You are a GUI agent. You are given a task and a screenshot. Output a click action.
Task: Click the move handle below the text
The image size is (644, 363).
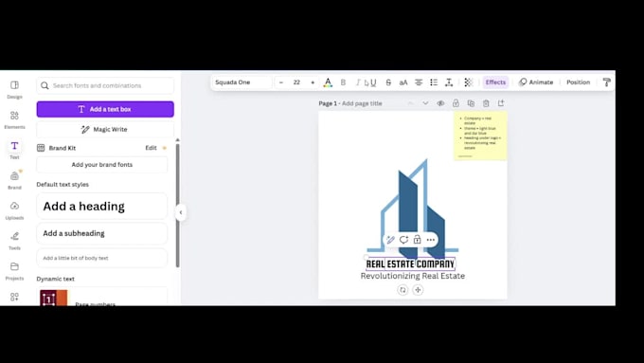(x=418, y=290)
